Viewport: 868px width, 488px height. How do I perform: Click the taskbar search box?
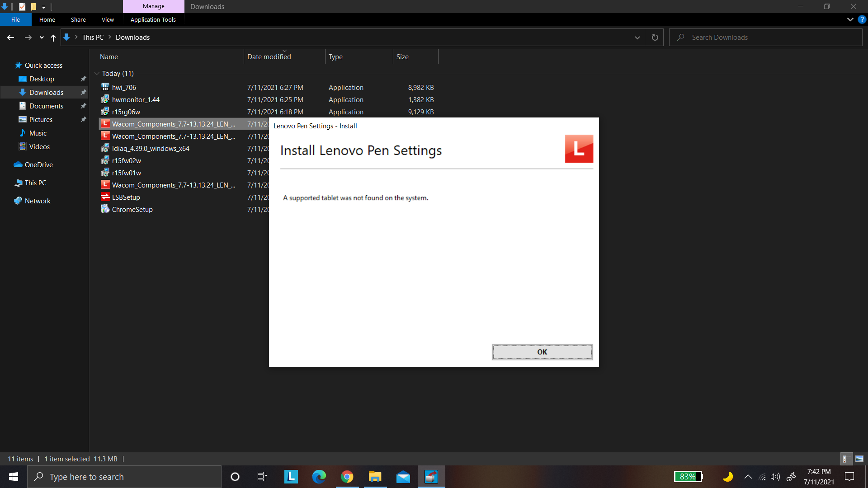tap(124, 477)
